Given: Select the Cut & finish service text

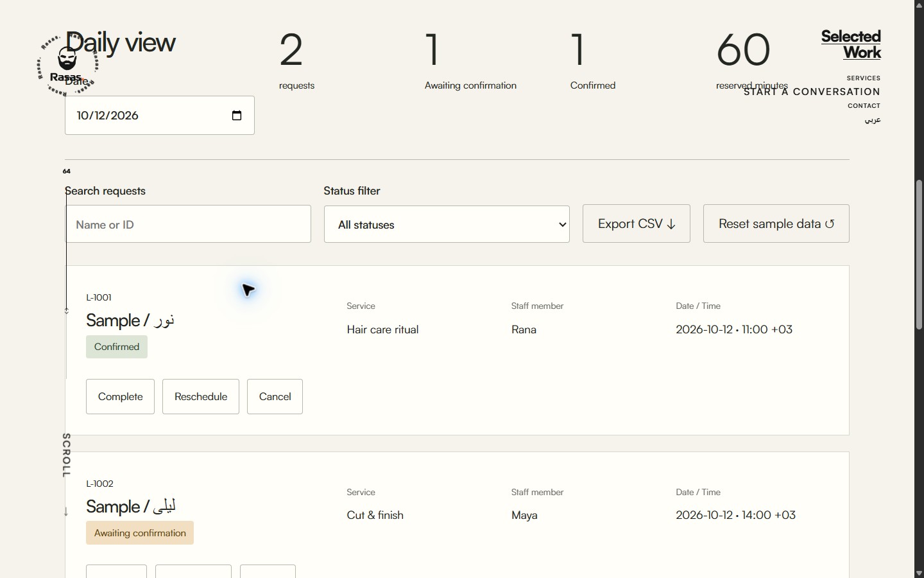Looking at the screenshot, I should [x=375, y=515].
